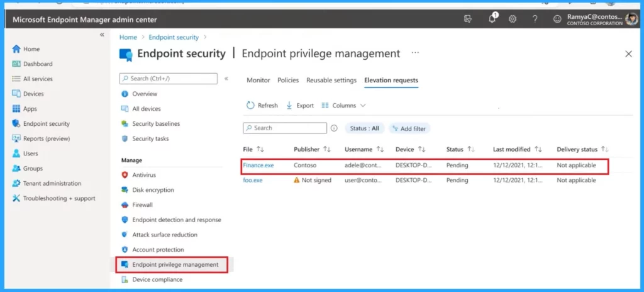Open the Cloud Shell directory icon
This screenshot has width=644, height=292.
click(467, 19)
